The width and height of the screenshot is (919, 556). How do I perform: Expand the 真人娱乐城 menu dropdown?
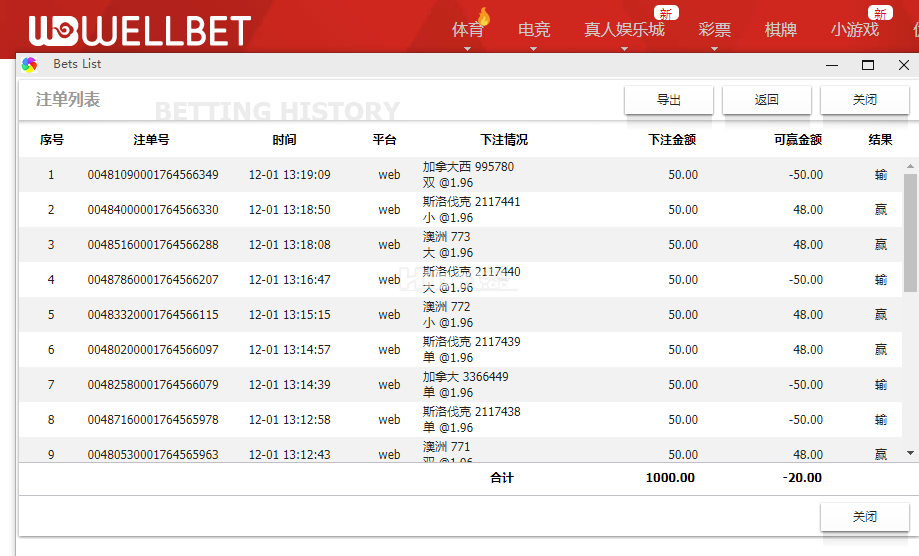624,47
